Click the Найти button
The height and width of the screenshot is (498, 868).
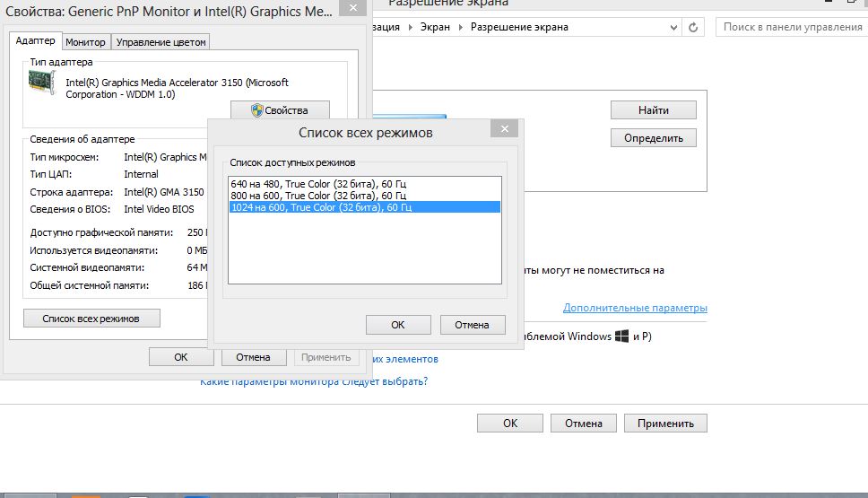(x=654, y=110)
